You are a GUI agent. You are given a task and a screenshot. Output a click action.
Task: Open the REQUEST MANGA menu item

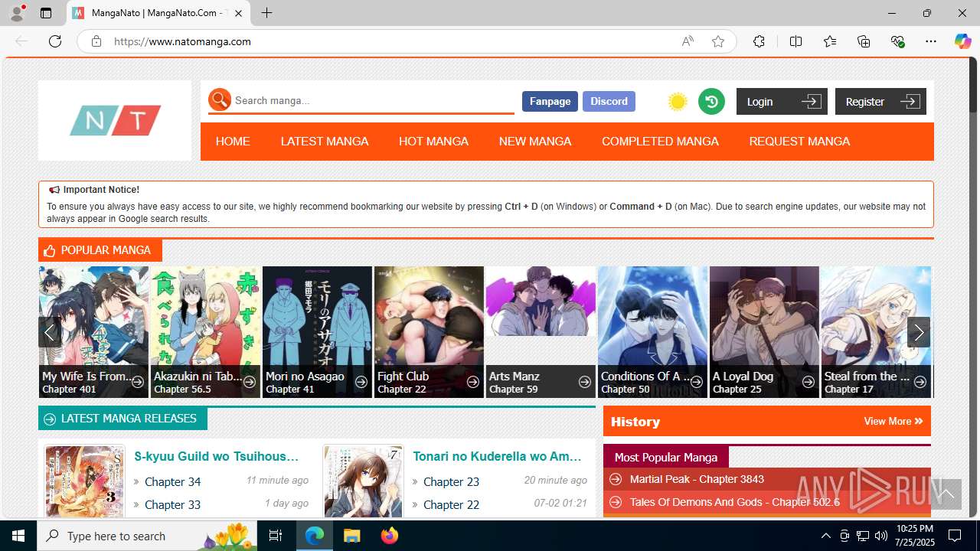tap(799, 142)
